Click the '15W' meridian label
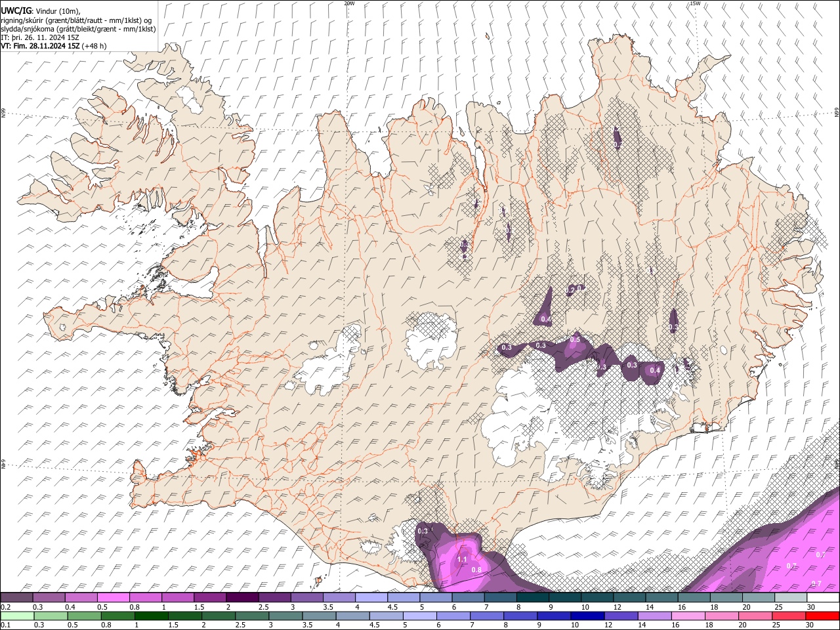Screen dimensions: 840x630 pos(695,3)
